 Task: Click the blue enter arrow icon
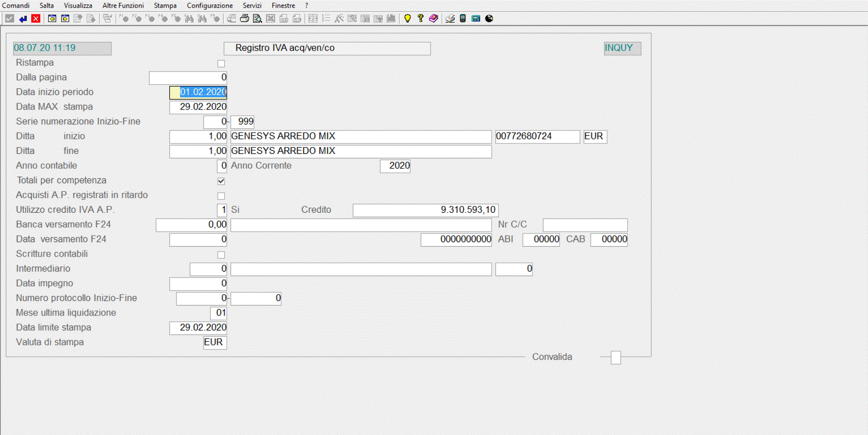point(23,19)
